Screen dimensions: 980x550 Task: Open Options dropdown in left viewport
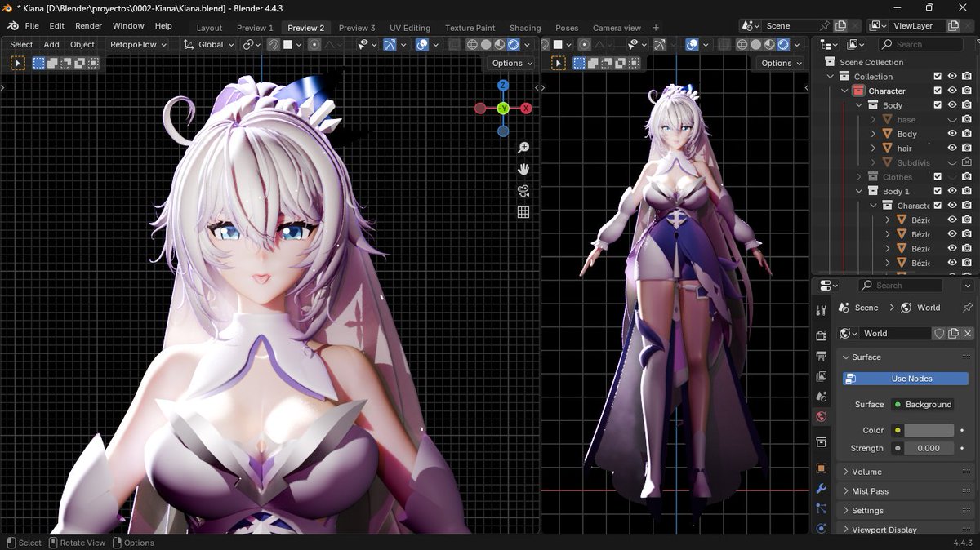click(x=511, y=63)
